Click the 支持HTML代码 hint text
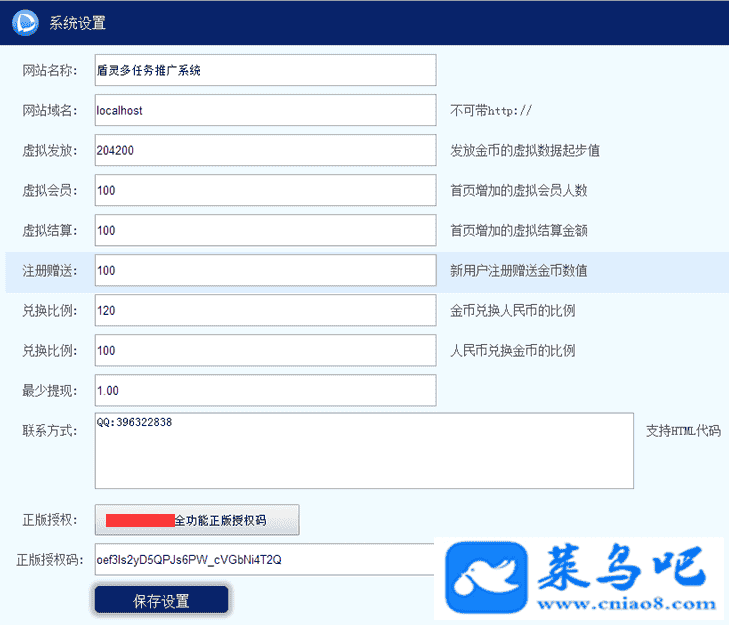Viewport: 729px width, 625px height. 683,431
